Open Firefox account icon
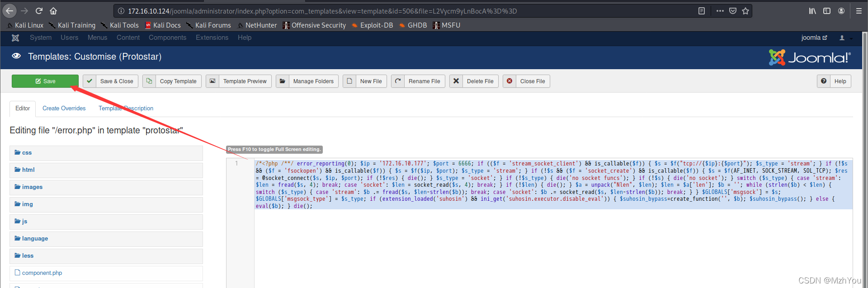Image resolution: width=868 pixels, height=288 pixels. point(841,11)
